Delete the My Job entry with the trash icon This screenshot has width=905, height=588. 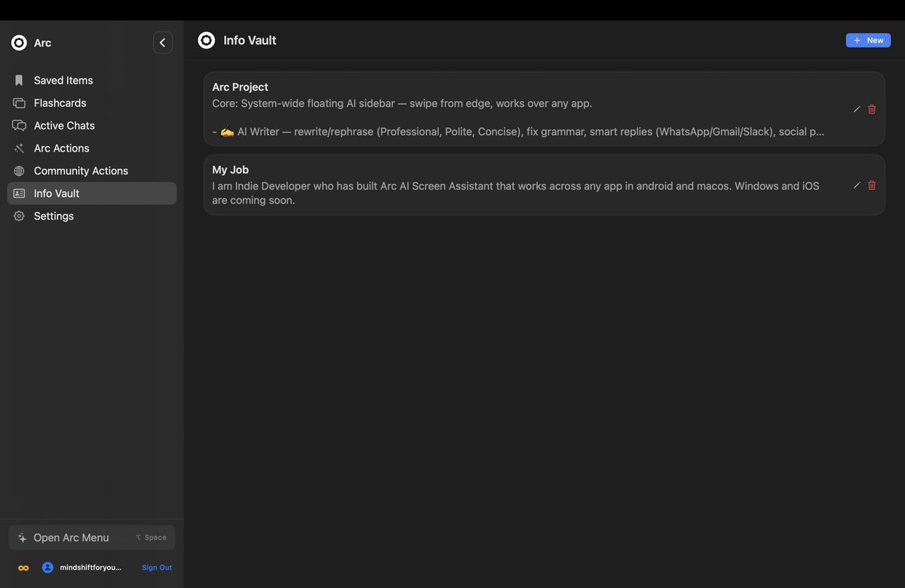pyautogui.click(x=872, y=185)
